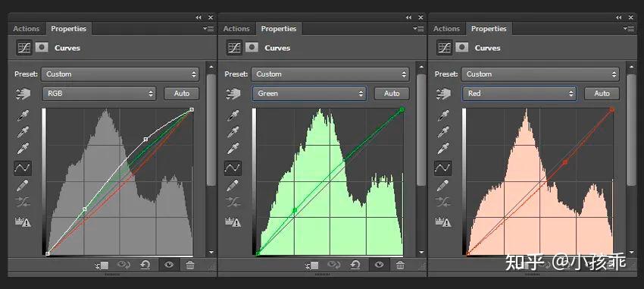This screenshot has height=289, width=644.
Task: Click smooth curve icon in Green panel
Action: [x=233, y=202]
